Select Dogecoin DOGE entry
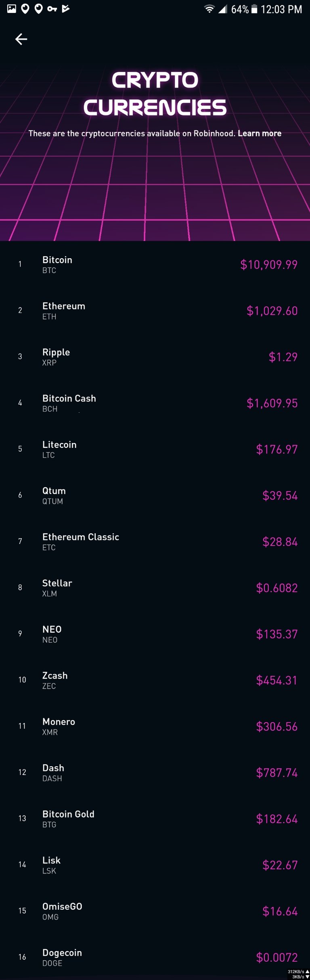 click(155, 957)
